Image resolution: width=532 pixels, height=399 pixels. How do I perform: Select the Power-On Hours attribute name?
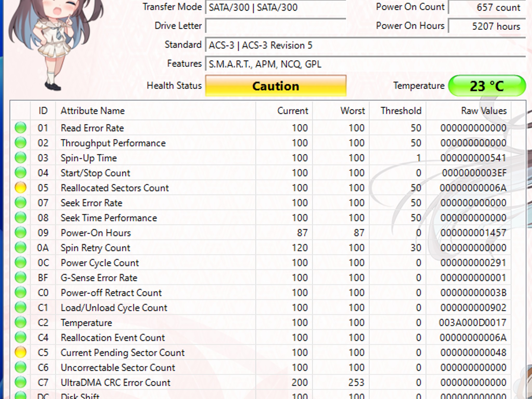click(96, 233)
